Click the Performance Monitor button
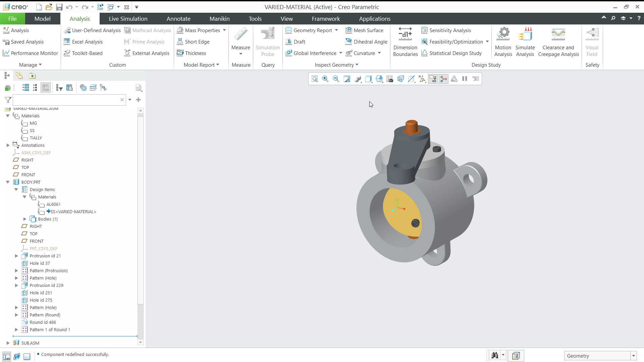644x362 pixels. (30, 53)
